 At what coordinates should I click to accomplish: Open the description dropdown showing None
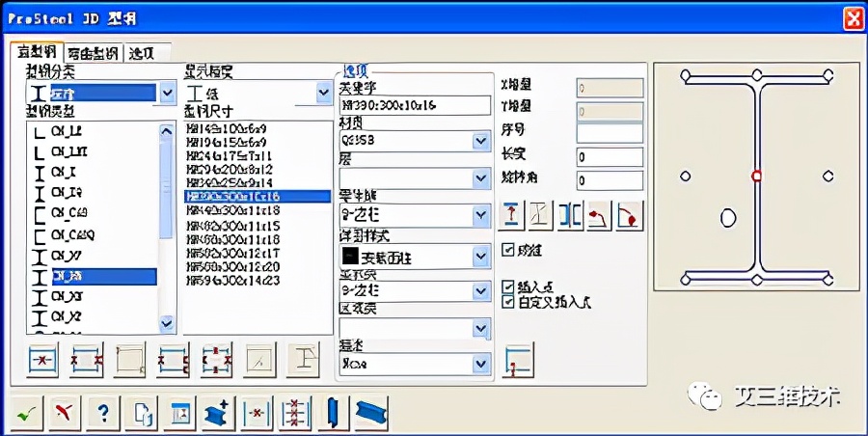(x=481, y=364)
